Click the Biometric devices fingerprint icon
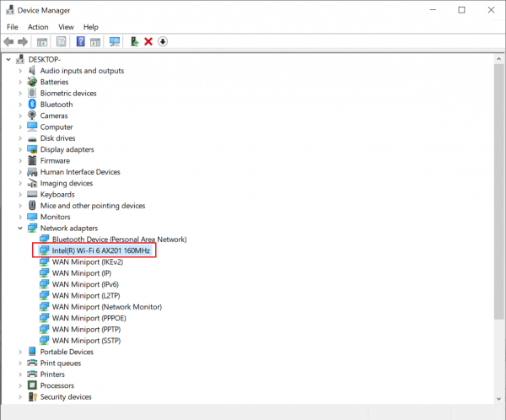Image resolution: width=506 pixels, height=420 pixels. coord(32,93)
